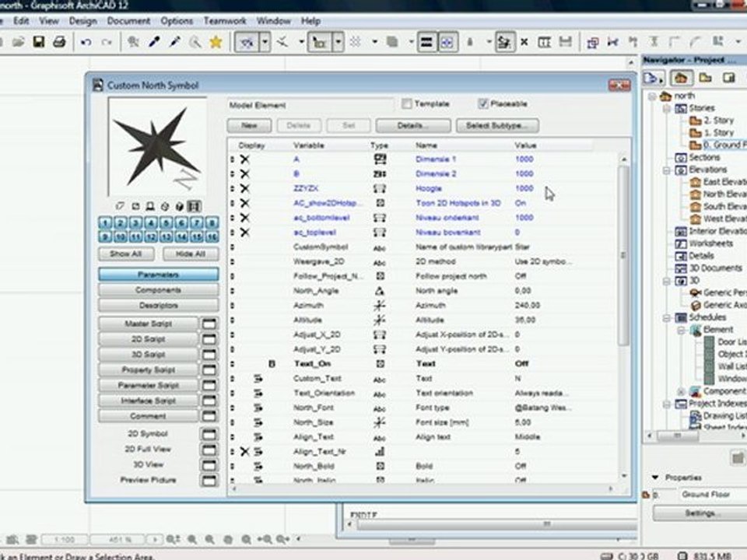Screen dimensions: 747x560
Task: Click the Print icon in the toolbar
Action: (58, 42)
